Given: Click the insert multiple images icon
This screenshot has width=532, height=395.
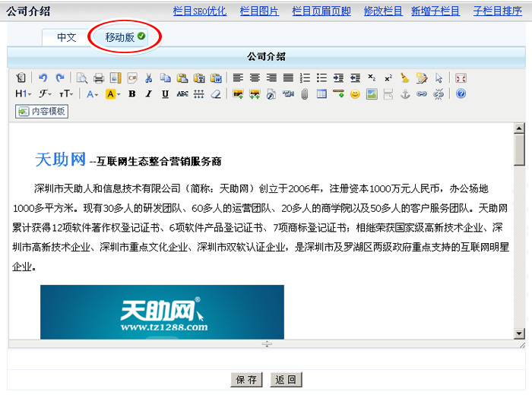Looking at the screenshot, I should (x=255, y=94).
